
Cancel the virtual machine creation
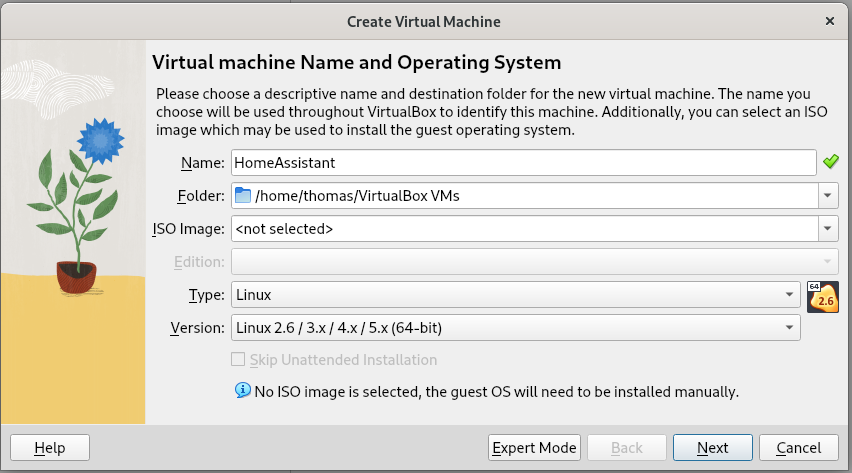pos(798,447)
